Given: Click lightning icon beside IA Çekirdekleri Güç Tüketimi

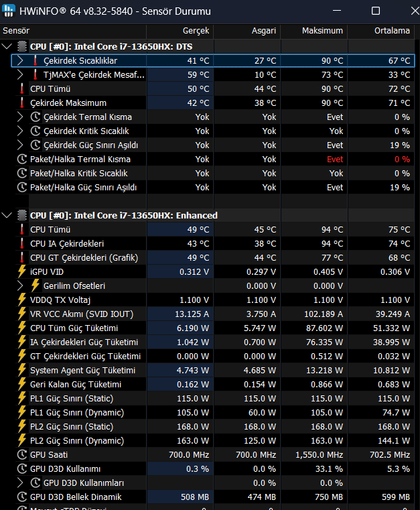Looking at the screenshot, I should [22, 342].
